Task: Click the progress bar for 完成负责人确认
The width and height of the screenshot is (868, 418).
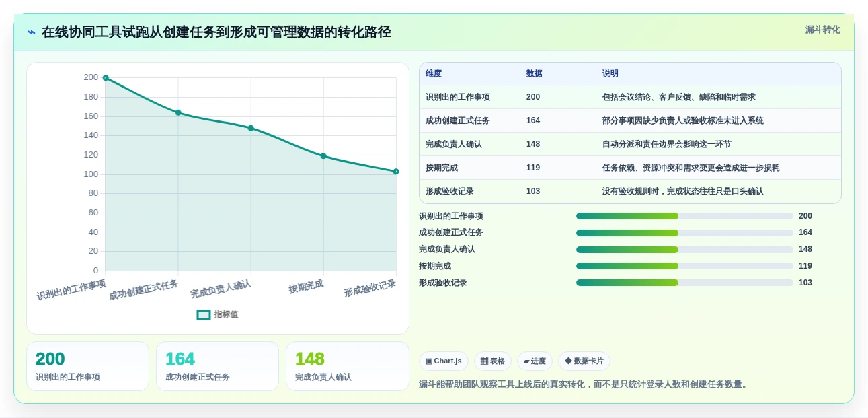Action: tap(684, 249)
